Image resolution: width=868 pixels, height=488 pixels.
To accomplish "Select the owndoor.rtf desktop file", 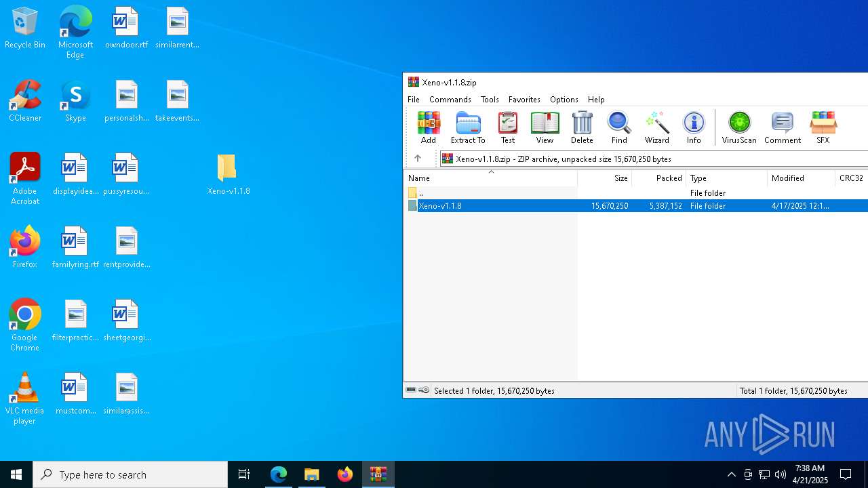I will point(126,29).
